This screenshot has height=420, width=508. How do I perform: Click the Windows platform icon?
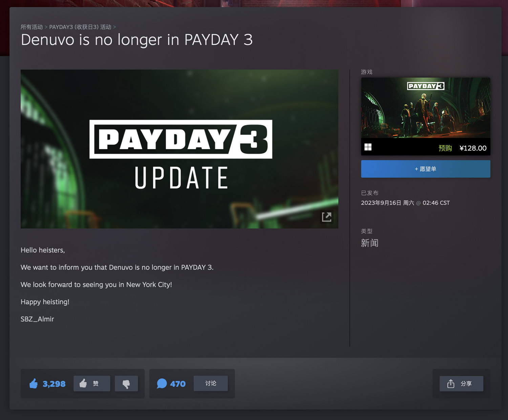pyautogui.click(x=368, y=147)
